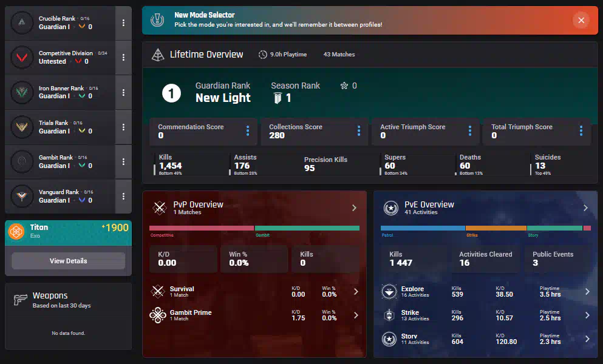Image resolution: width=603 pixels, height=364 pixels.
Task: Open Strike activity details arrow
Action: point(588,315)
